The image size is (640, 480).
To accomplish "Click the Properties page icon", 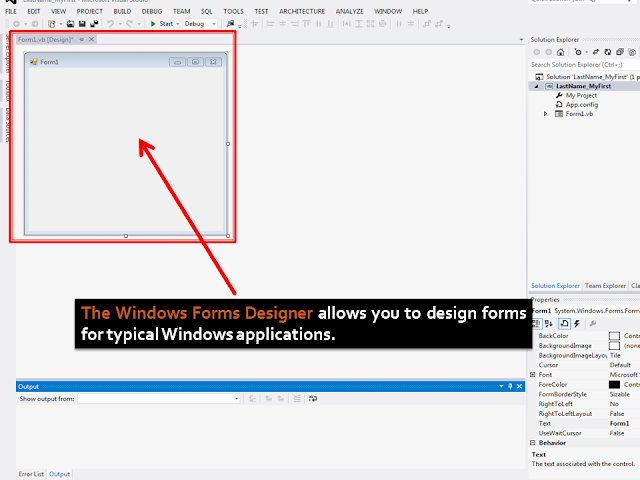I will pos(564,324).
